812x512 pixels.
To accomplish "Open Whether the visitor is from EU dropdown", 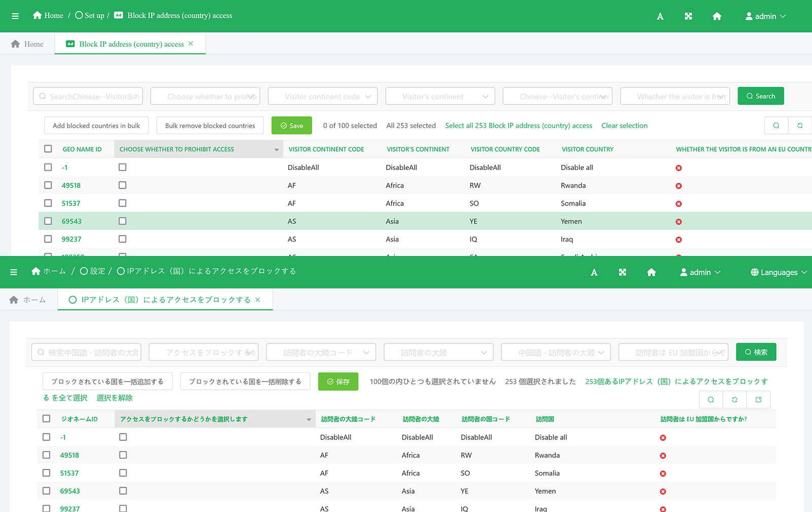I will pyautogui.click(x=675, y=96).
